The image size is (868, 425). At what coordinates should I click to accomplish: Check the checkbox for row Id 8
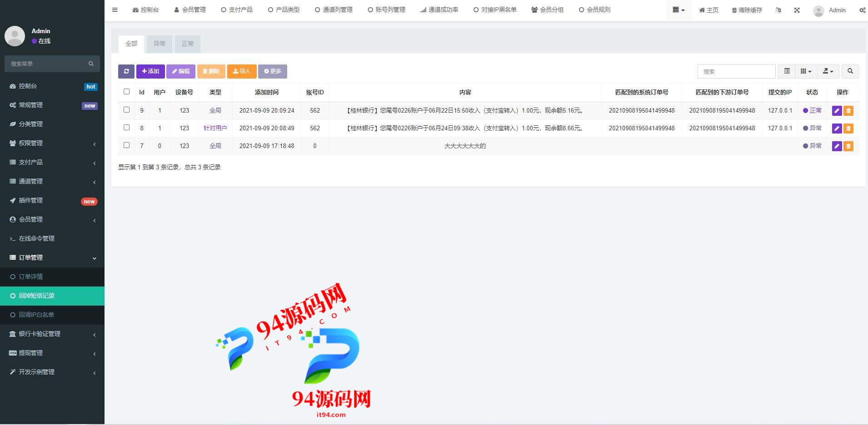pyautogui.click(x=127, y=128)
